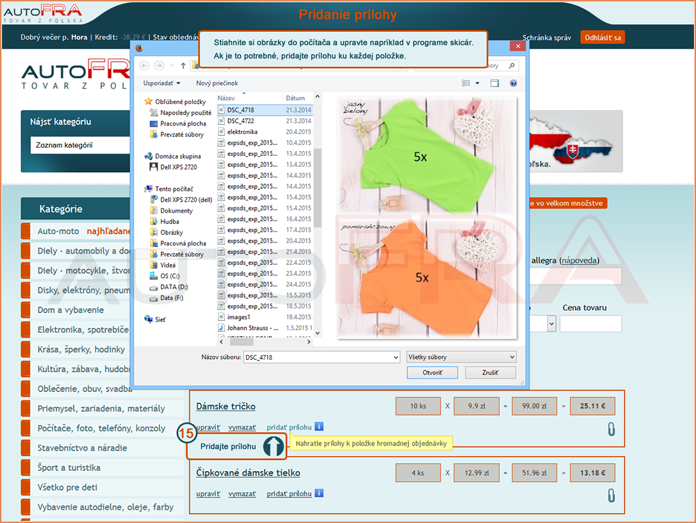Open the Všetky súbory file type dropdown
The image size is (696, 523).
click(x=461, y=357)
